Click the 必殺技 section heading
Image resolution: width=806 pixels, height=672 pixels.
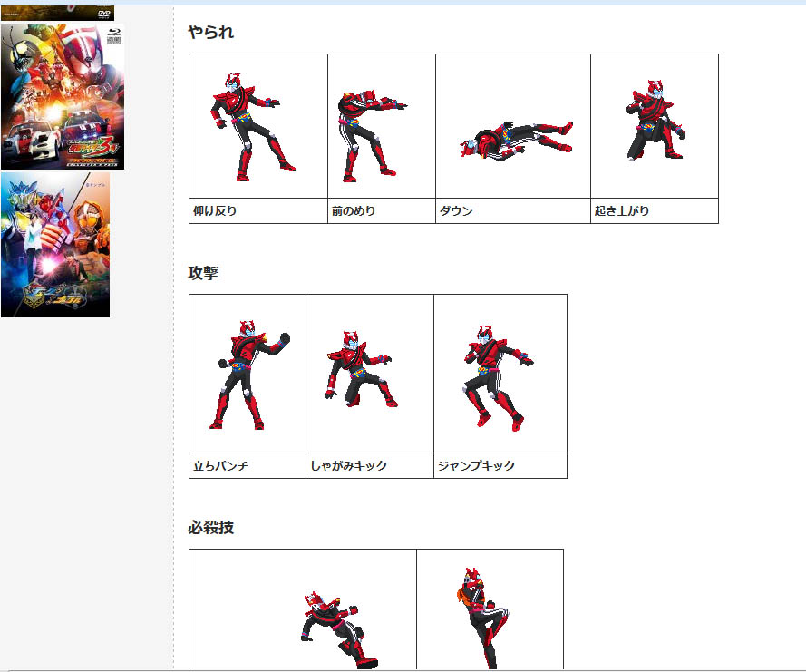[210, 528]
